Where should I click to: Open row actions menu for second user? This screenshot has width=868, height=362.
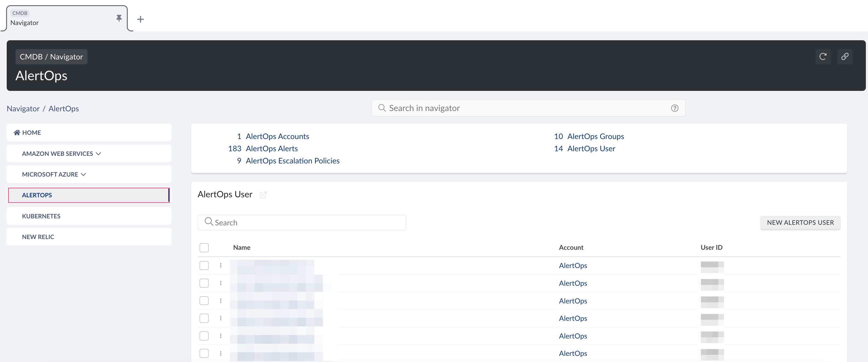(x=221, y=283)
